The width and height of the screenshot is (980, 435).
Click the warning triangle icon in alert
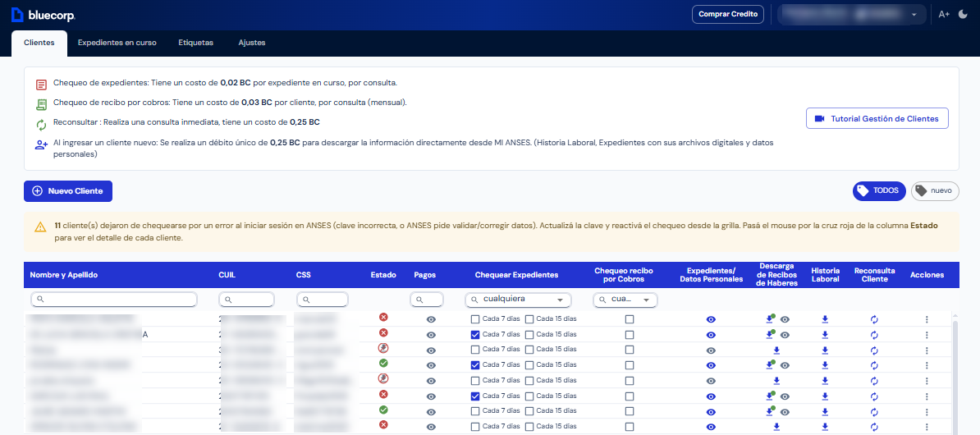pos(40,227)
